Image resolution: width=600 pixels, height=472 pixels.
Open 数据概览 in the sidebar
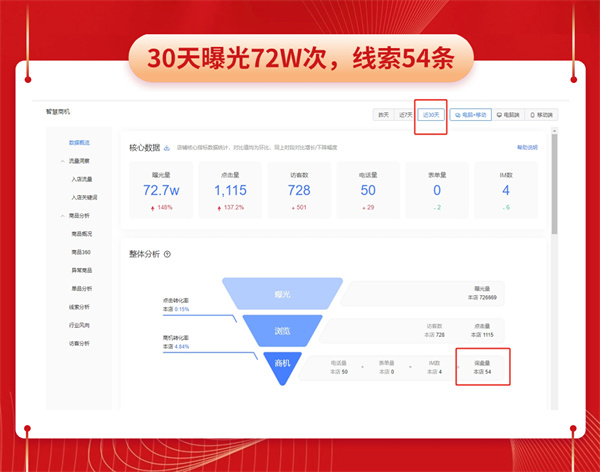[x=81, y=143]
